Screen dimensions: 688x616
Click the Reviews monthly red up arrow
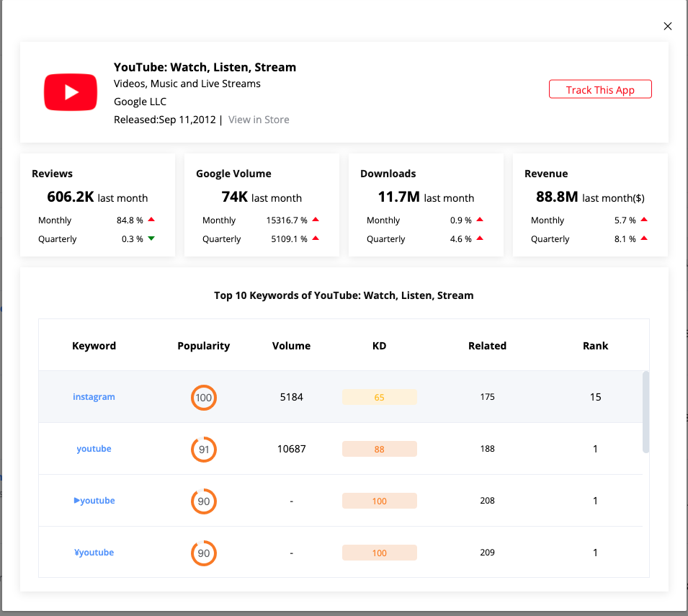coord(151,220)
